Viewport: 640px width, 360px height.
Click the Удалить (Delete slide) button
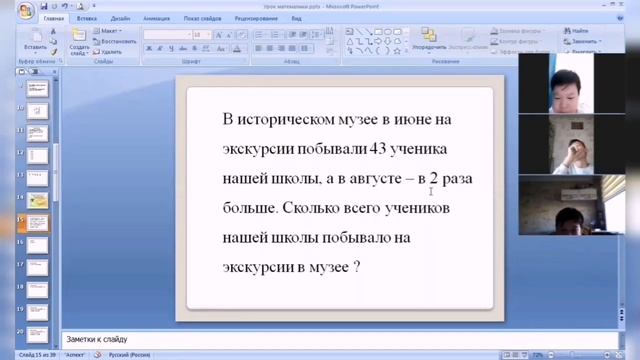(x=107, y=52)
